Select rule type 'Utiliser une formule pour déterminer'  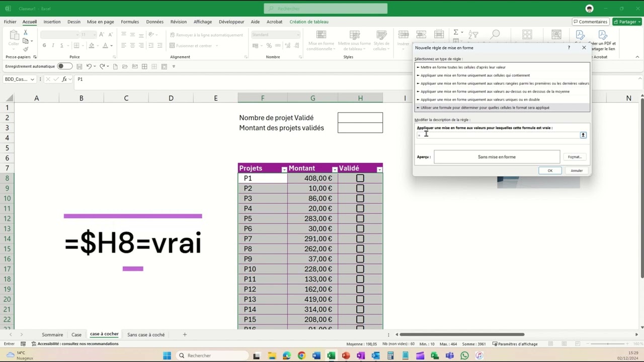(502, 108)
